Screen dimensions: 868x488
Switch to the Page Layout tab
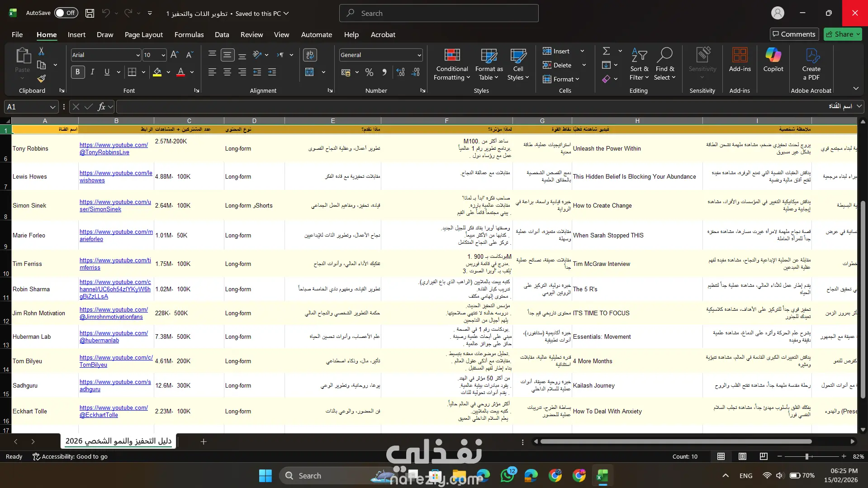pyautogui.click(x=144, y=34)
